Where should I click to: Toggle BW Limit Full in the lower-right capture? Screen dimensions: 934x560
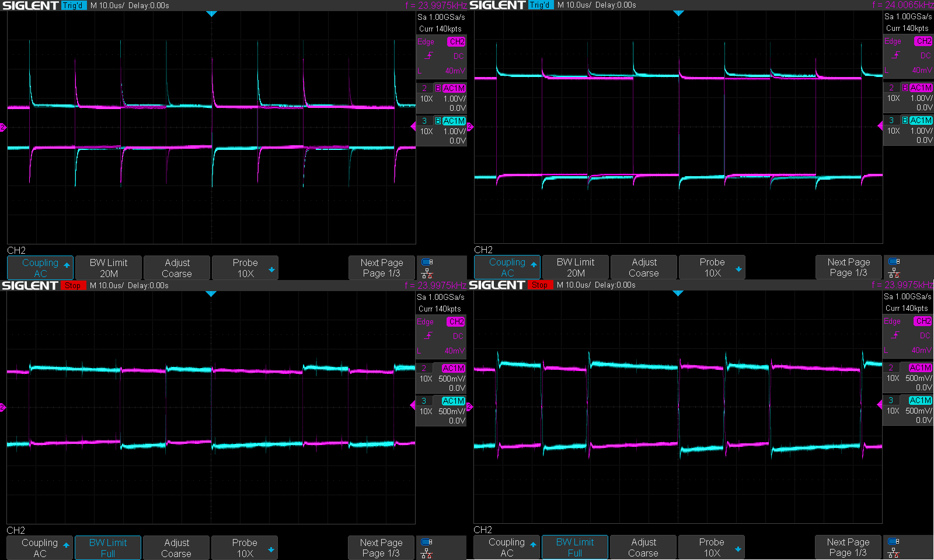coord(575,547)
